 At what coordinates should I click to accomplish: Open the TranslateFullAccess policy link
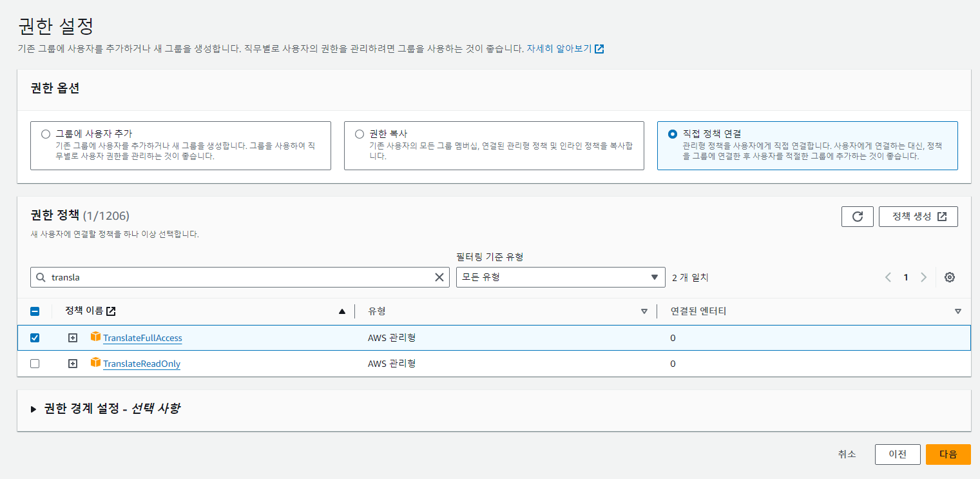(142, 338)
